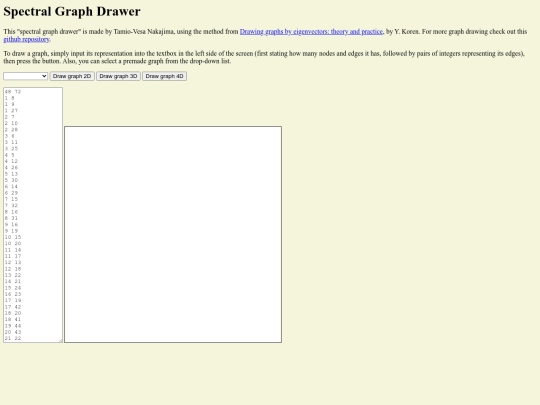The height and width of the screenshot is (405, 540).
Task: Click the Draw graph 3D button
Action: (x=118, y=76)
